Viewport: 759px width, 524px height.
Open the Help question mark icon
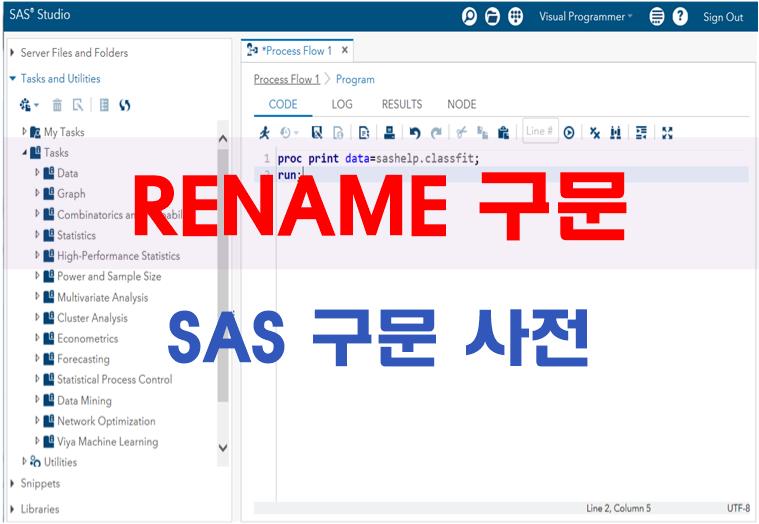(x=680, y=17)
